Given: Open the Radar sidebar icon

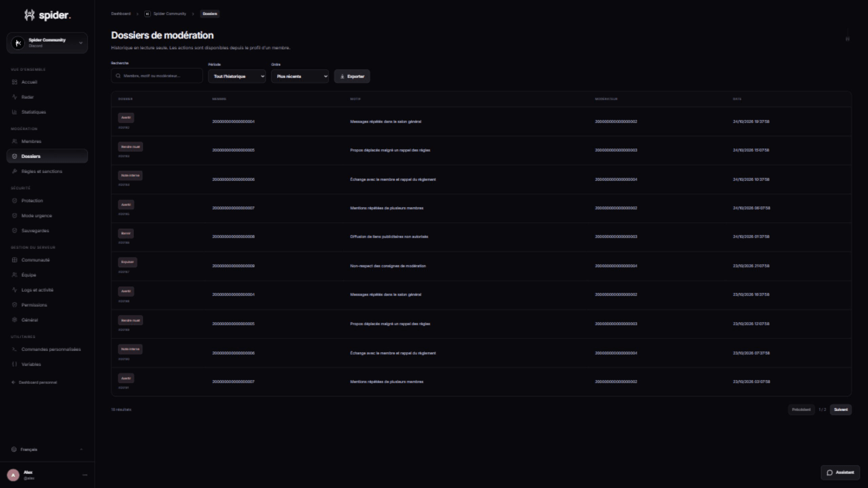Looking at the screenshot, I should 14,97.
